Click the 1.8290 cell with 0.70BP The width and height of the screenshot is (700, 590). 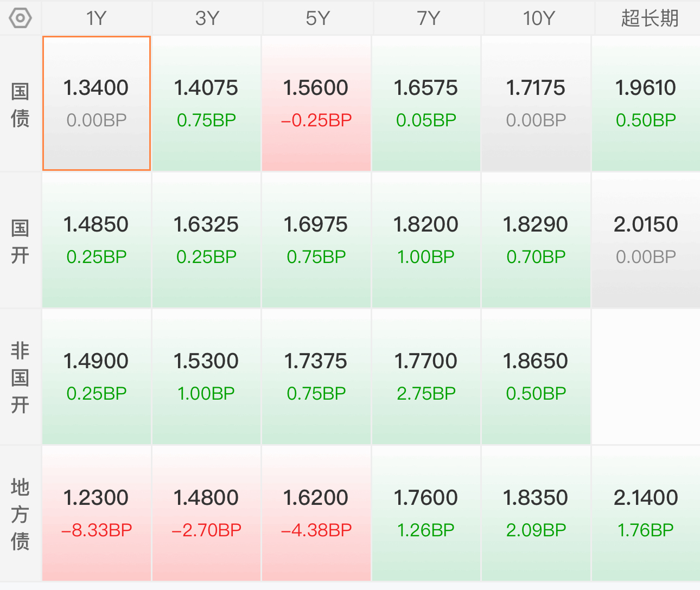coord(536,240)
